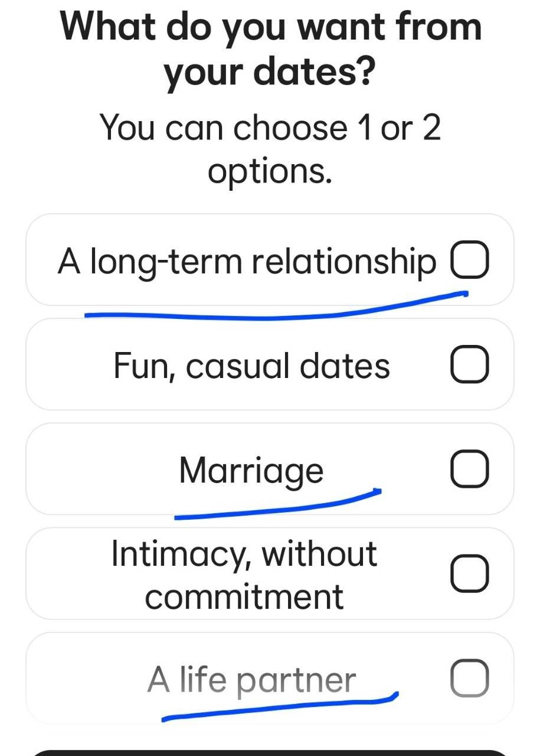Viewport: 540px width, 756px height.
Task: Tick the A life partner checkbox
Action: pos(470,678)
